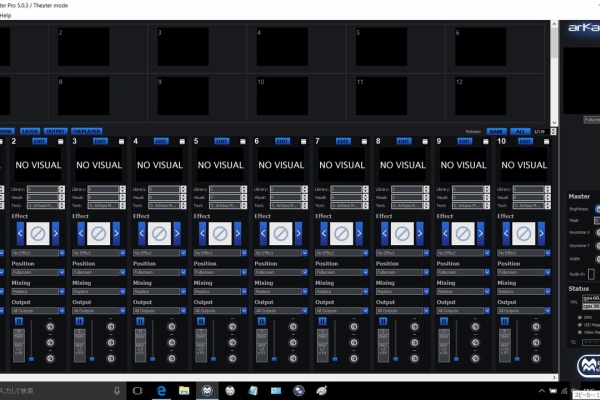Click the bank page stepper beside 1/128

[553, 131]
